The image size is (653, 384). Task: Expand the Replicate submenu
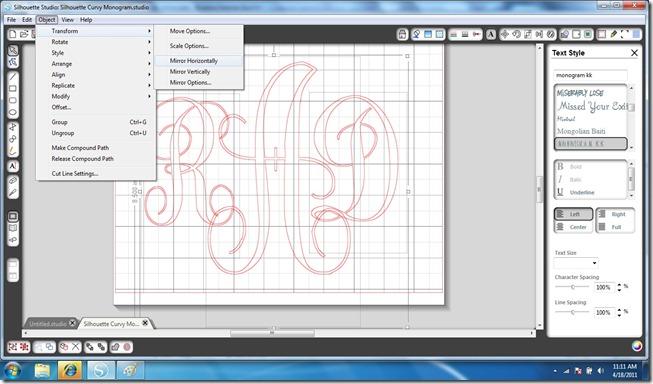(96, 85)
